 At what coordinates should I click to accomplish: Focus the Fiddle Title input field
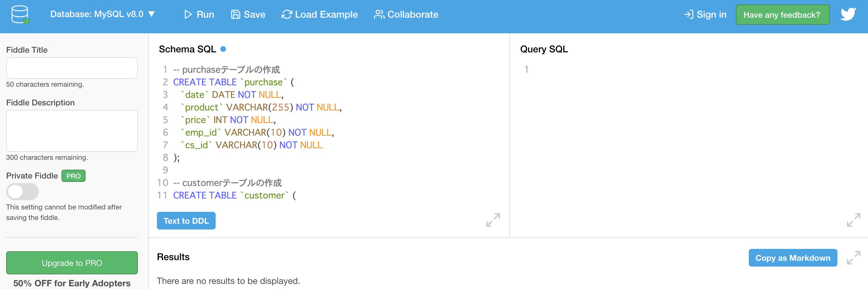[x=72, y=68]
